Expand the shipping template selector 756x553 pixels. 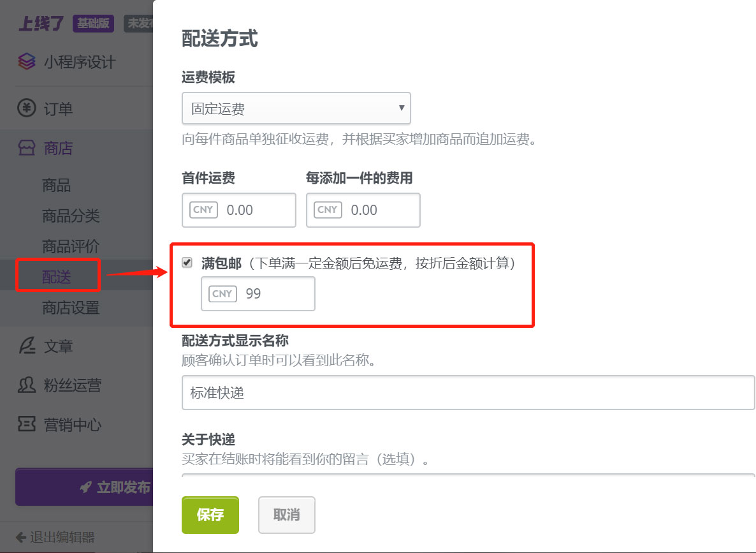tap(296, 108)
